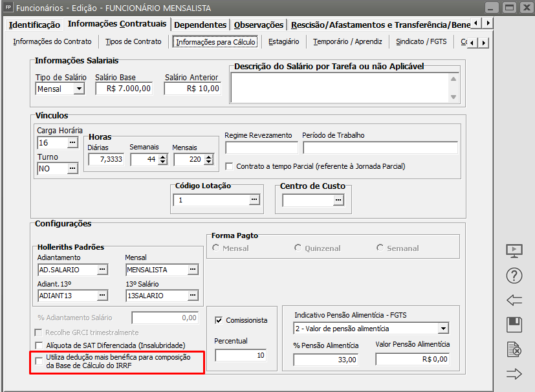Open the Sindicato / FGTS sub-tab
The image size is (535, 392).
420,41
